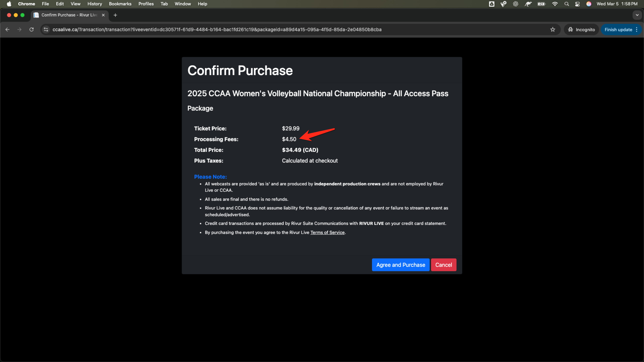Open the History menu
The width and height of the screenshot is (644, 362).
(95, 4)
